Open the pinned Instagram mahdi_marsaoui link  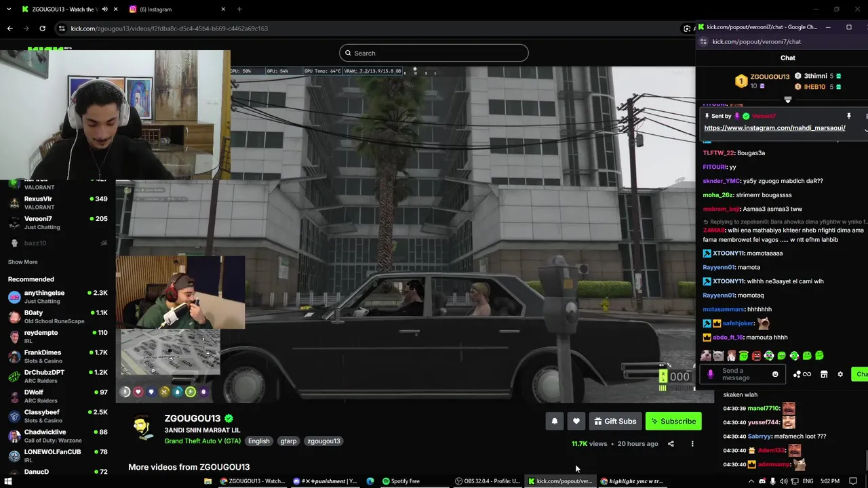click(x=774, y=128)
